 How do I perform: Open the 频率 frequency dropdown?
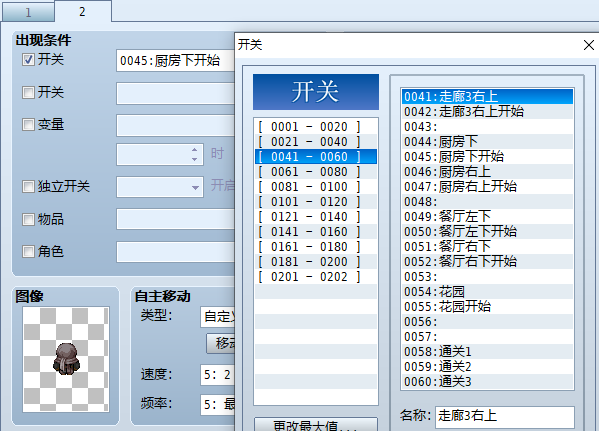pyautogui.click(x=217, y=404)
